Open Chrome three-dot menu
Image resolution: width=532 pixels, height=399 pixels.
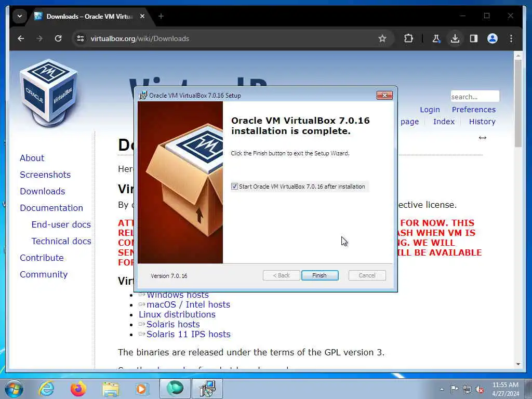(511, 38)
